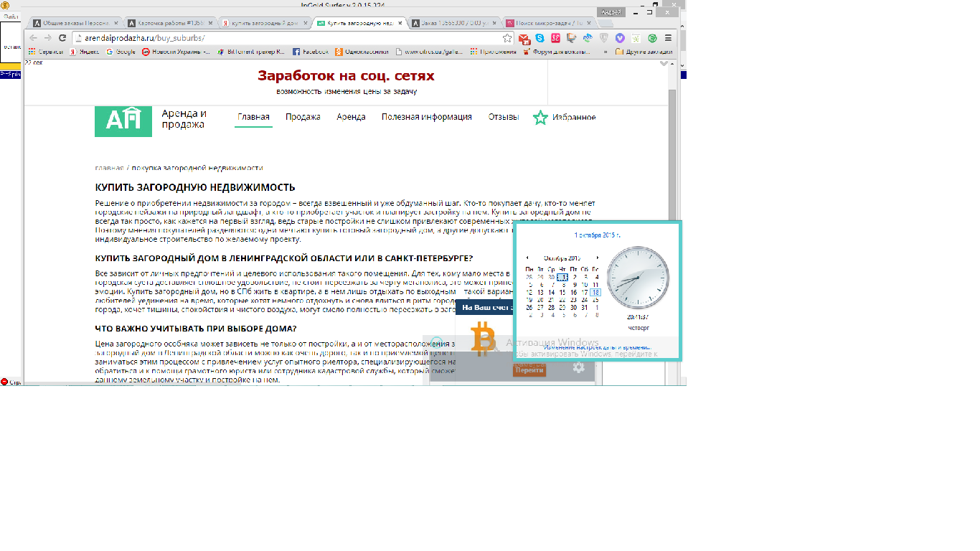Open the Gmail mail checker extension
Screen dimensions: 980x551
tap(524, 38)
